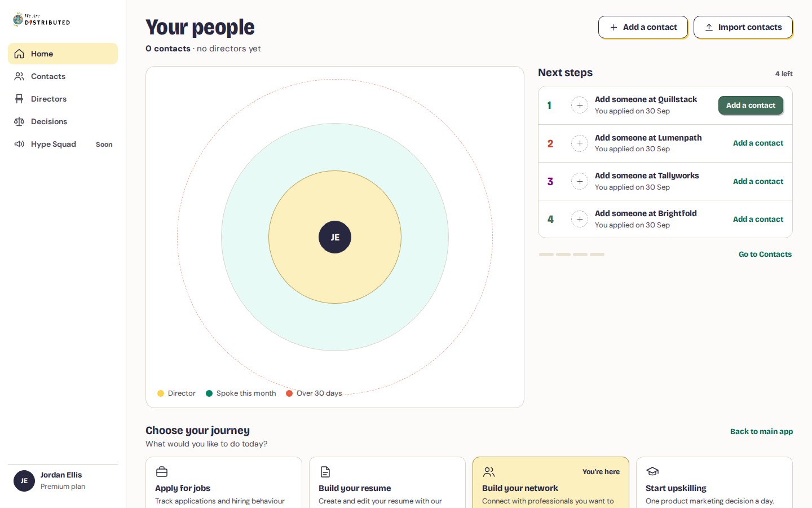Click the Import contacts button

tap(743, 27)
